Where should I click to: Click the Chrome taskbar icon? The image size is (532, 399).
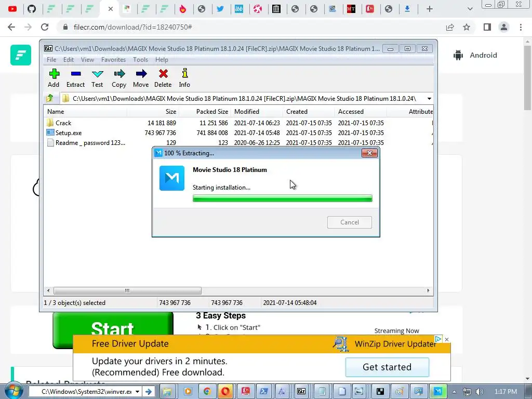[x=207, y=392]
